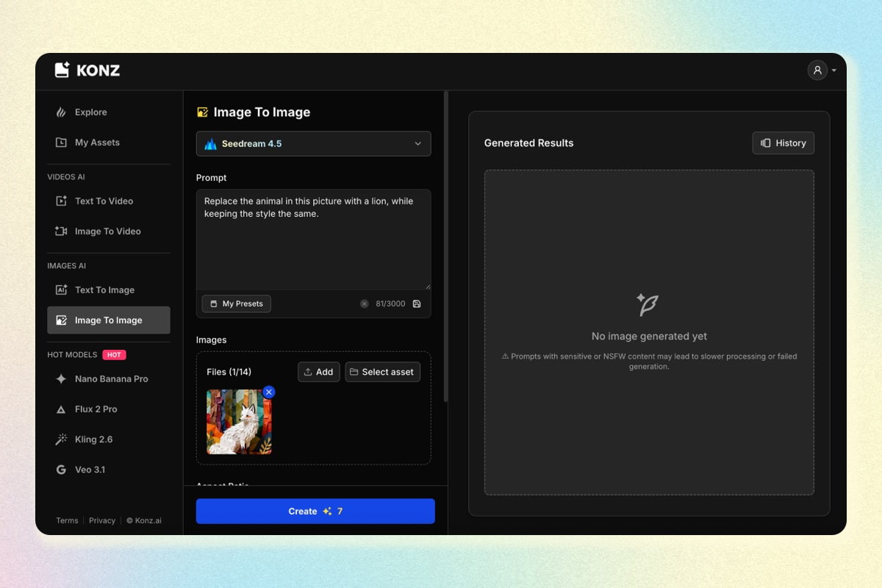Viewport: 882px width, 588px height.
Task: Open the History panel button
Action: click(x=783, y=143)
